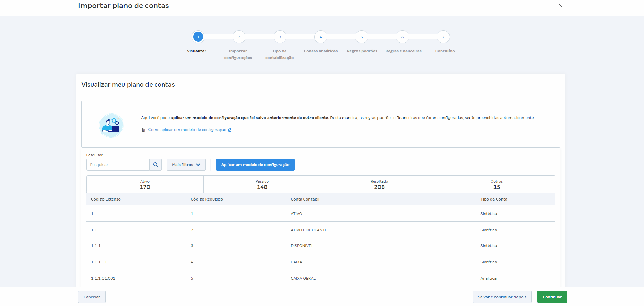Select step 3 'Tipo de contabilização' circle

click(x=280, y=37)
